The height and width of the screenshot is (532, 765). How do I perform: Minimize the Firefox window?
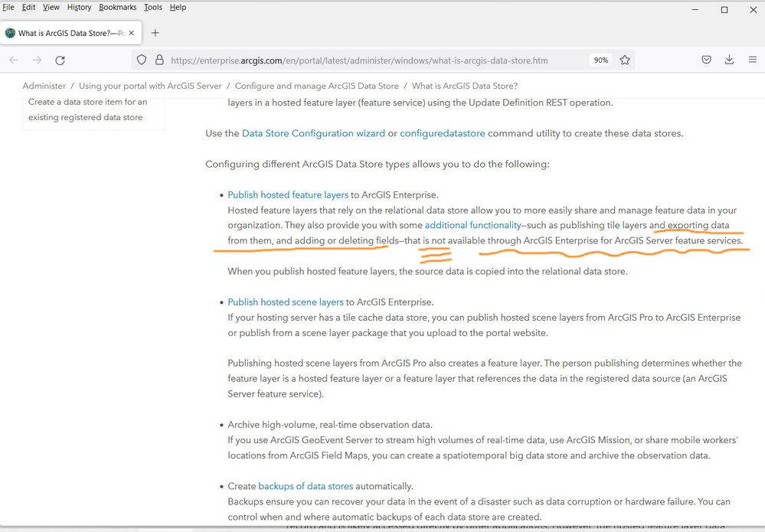(695, 10)
